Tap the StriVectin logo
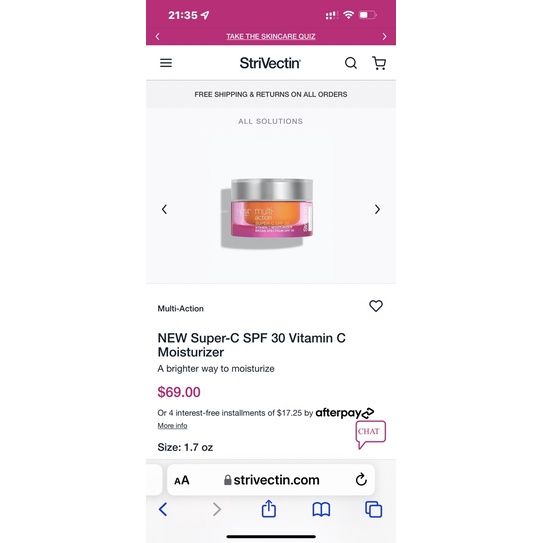 point(270,63)
